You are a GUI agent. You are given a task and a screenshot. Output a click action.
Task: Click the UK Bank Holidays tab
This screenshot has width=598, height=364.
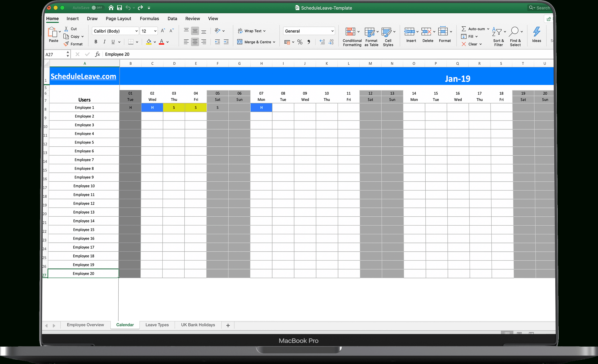[198, 325]
